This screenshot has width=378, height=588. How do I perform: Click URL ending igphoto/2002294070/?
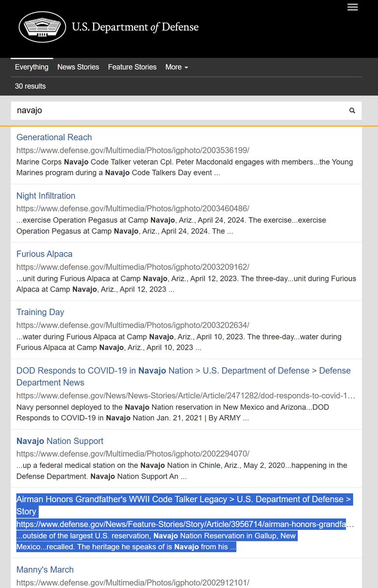point(133,454)
